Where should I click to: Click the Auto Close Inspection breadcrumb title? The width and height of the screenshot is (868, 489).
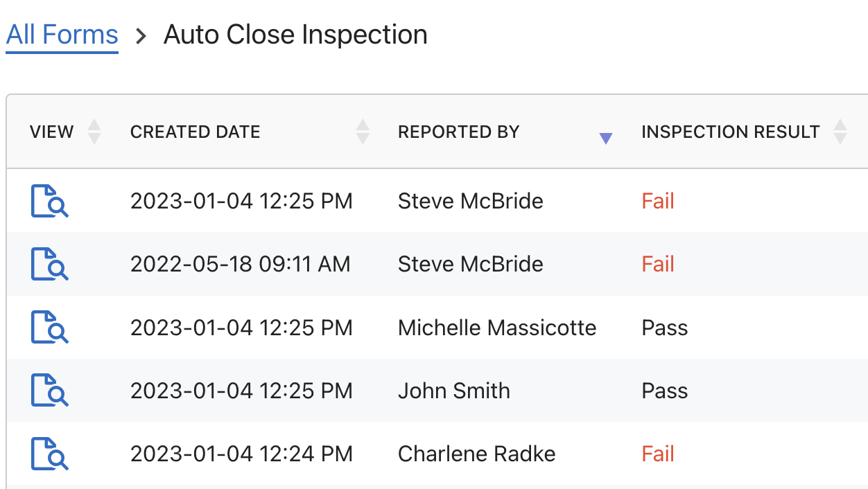coord(295,35)
